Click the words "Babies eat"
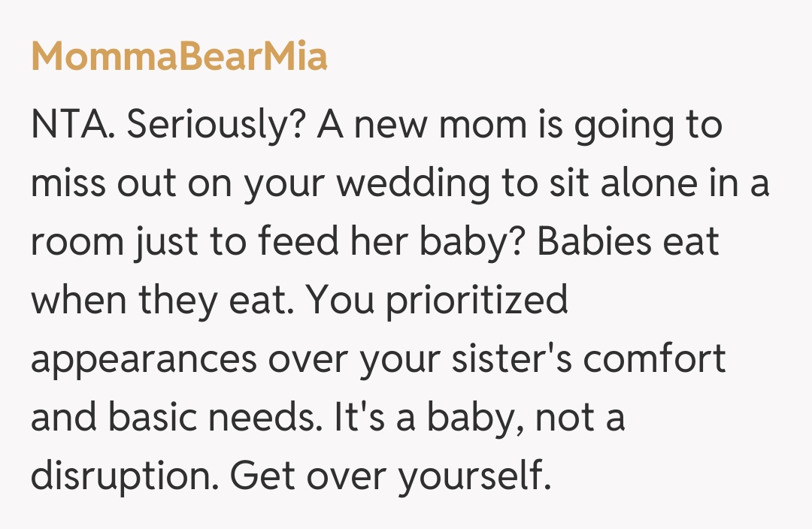The height and width of the screenshot is (529, 812). 628,242
